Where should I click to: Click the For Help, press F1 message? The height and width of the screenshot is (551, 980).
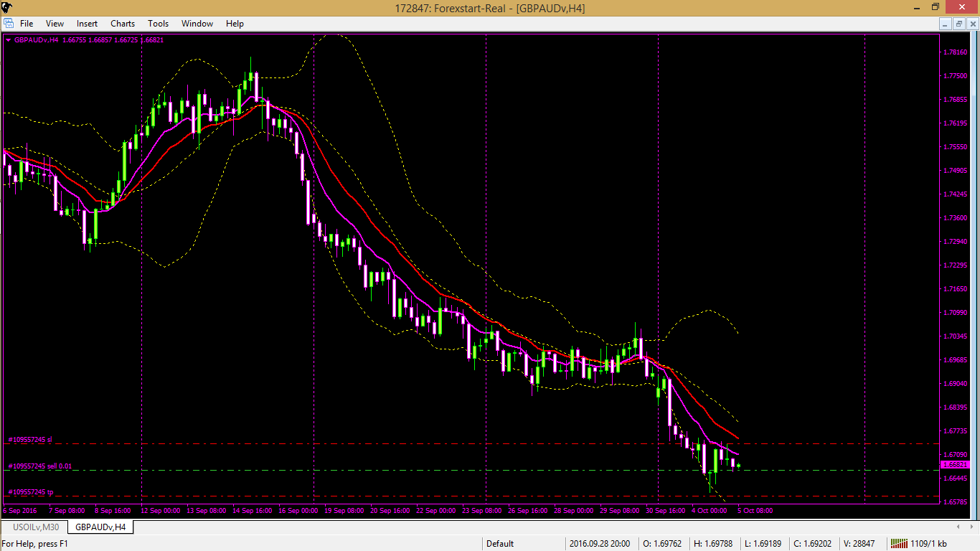35,544
